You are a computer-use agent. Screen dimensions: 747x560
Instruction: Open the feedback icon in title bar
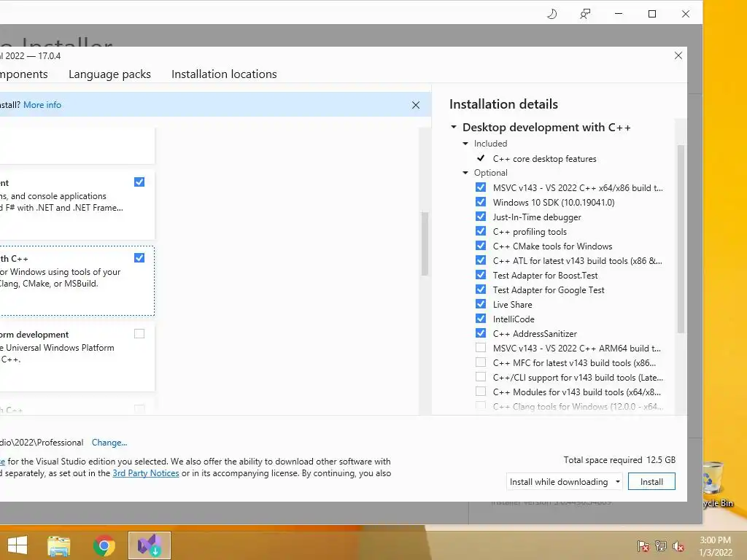[585, 14]
